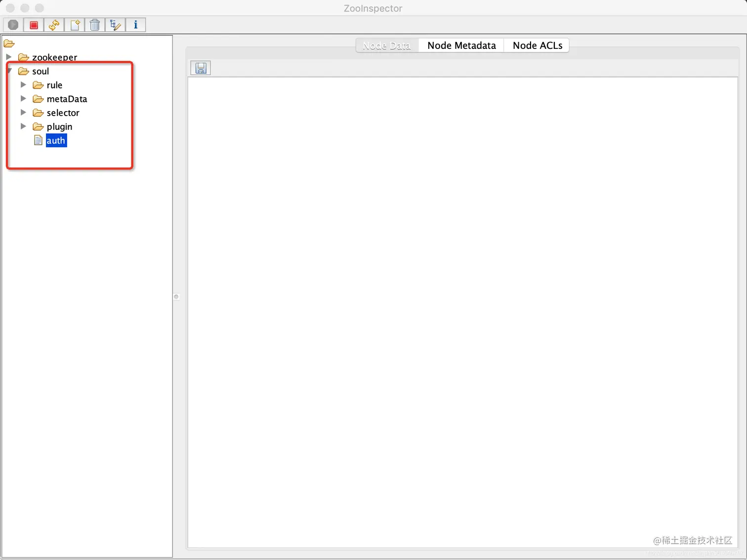Click the window zoom button
The height and width of the screenshot is (560, 747).
coord(40,8)
